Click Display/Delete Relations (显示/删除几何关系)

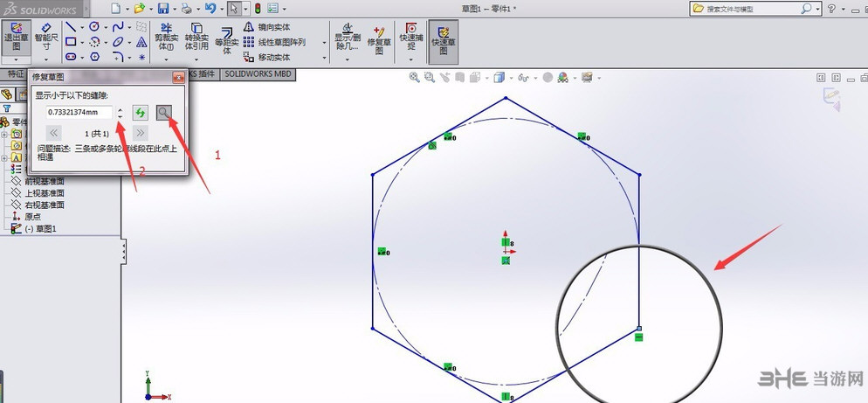coord(347,37)
